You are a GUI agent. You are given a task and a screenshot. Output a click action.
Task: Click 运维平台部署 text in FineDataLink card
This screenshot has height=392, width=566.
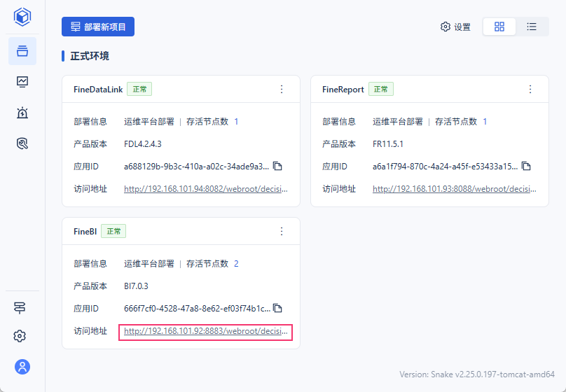(149, 122)
